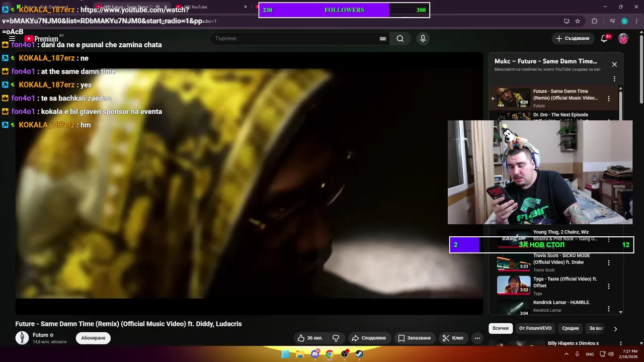The height and width of the screenshot is (362, 644).
Task: Open the volume icon in system tray
Action: [x=611, y=354]
